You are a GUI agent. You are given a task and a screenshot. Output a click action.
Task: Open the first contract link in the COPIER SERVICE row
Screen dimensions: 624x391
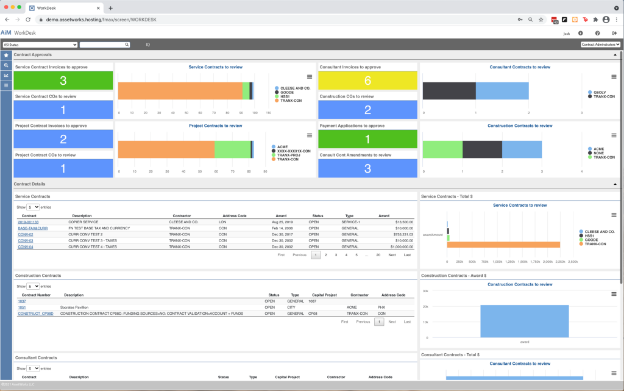(28, 222)
